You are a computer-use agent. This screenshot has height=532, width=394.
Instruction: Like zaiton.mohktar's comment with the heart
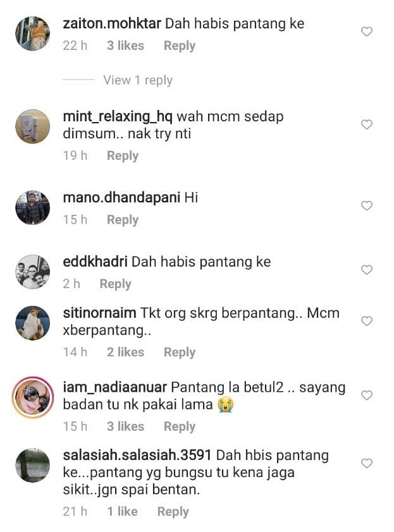(x=366, y=32)
